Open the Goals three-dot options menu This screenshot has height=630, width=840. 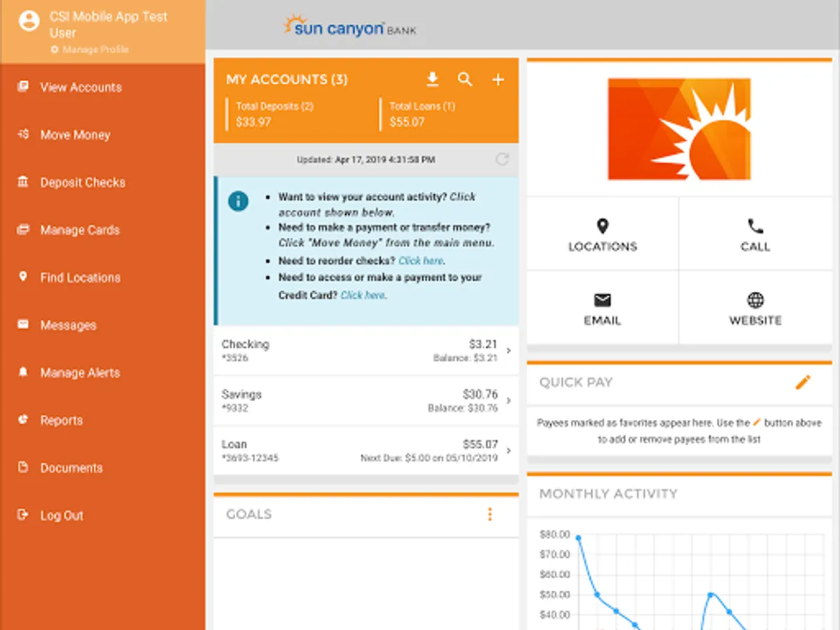coord(490,514)
